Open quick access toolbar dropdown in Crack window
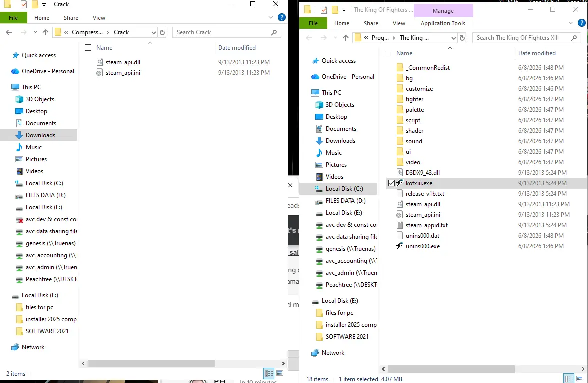This screenshot has width=588, height=383. coord(44,5)
